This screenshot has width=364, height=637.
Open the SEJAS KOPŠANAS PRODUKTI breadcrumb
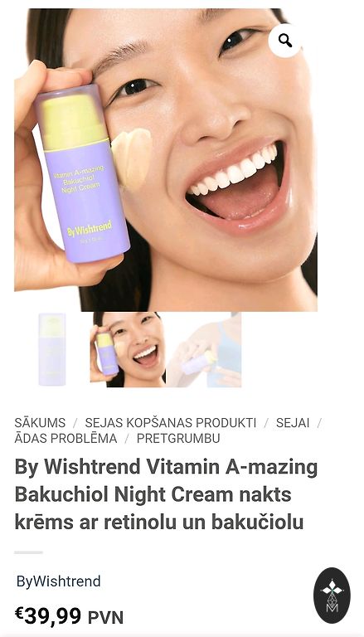point(171,423)
